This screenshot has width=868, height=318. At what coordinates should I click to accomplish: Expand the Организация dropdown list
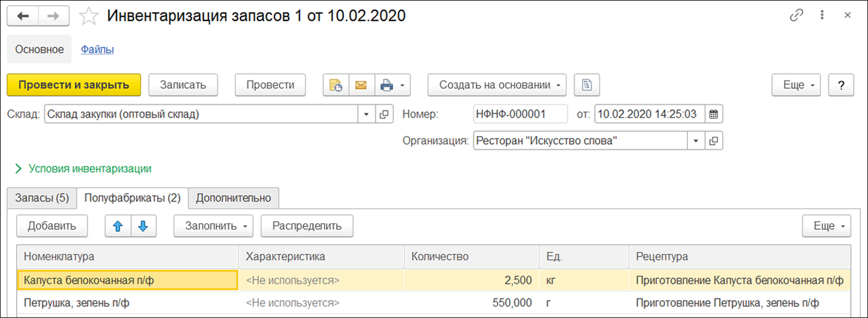[x=695, y=141]
